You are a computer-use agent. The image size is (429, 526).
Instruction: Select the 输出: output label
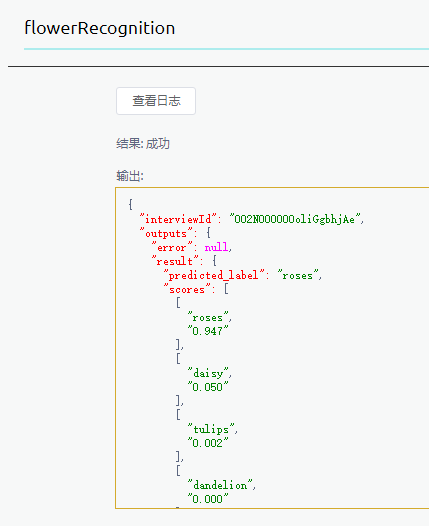tap(130, 175)
